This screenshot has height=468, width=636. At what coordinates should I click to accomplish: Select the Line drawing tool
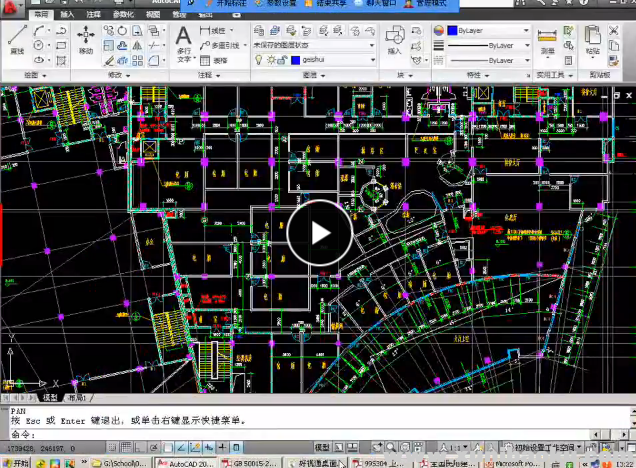(x=17, y=38)
